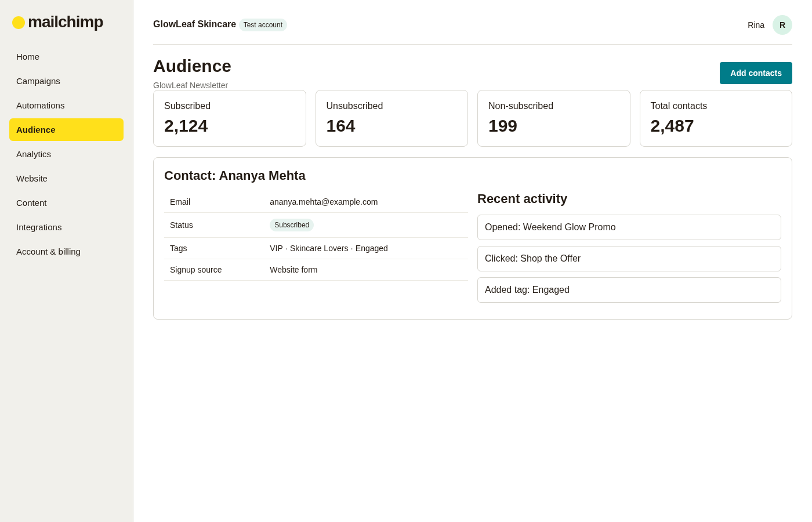Image resolution: width=812 pixels, height=522 pixels.
Task: Select the Subscribed stat card
Action: [230, 118]
